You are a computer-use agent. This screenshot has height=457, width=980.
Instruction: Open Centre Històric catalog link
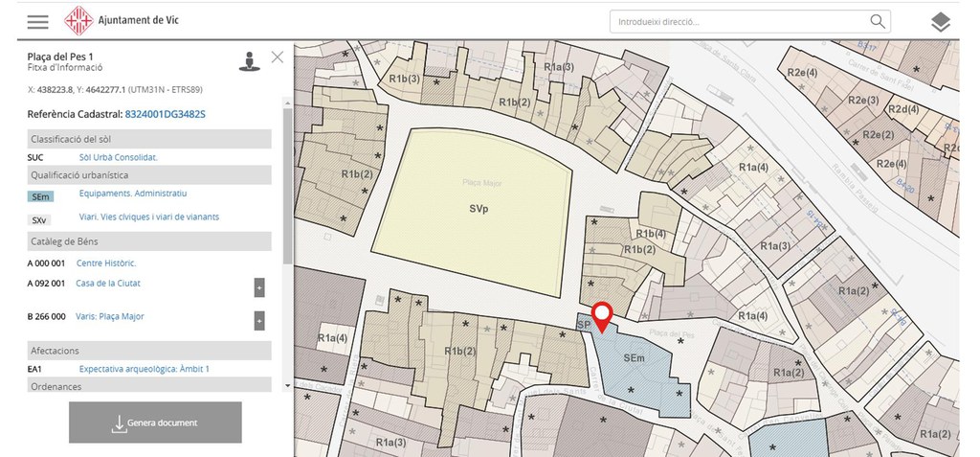point(106,263)
